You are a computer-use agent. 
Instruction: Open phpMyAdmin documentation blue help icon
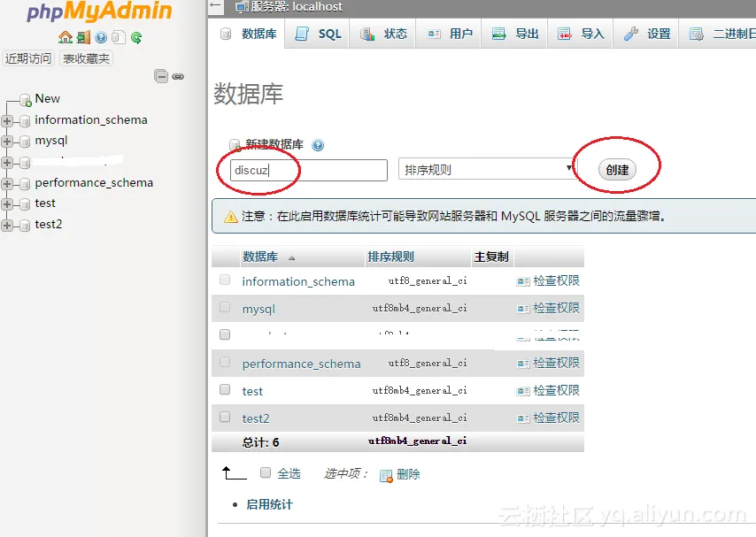click(101, 37)
